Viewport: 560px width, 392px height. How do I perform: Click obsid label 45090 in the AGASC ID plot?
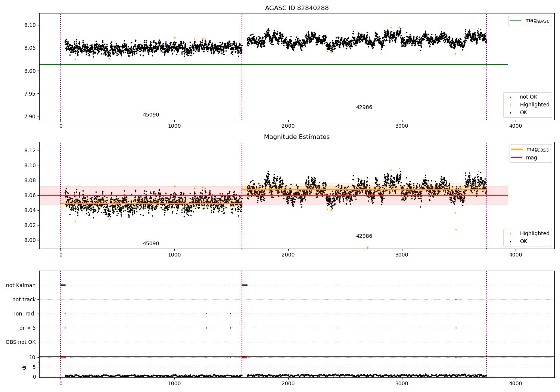pyautogui.click(x=151, y=115)
